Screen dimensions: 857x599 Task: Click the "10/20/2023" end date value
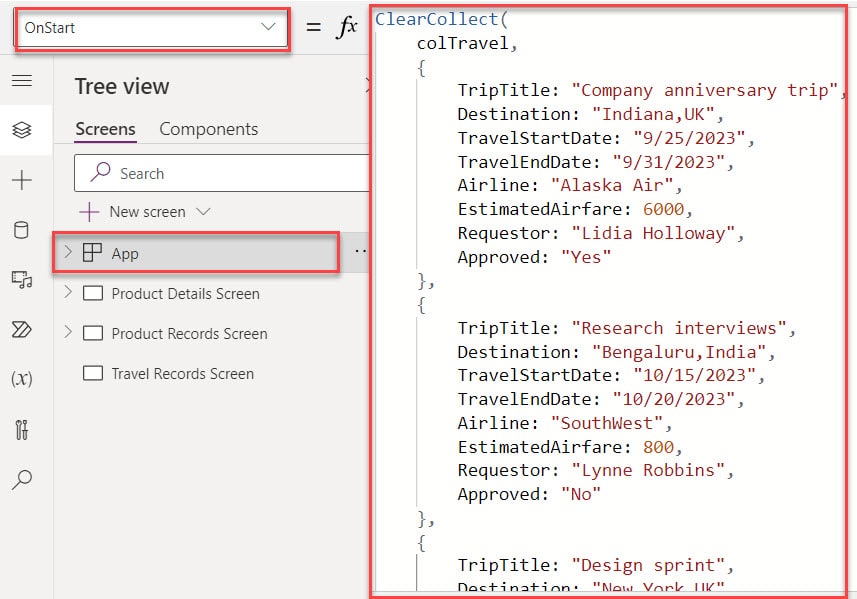tap(673, 400)
